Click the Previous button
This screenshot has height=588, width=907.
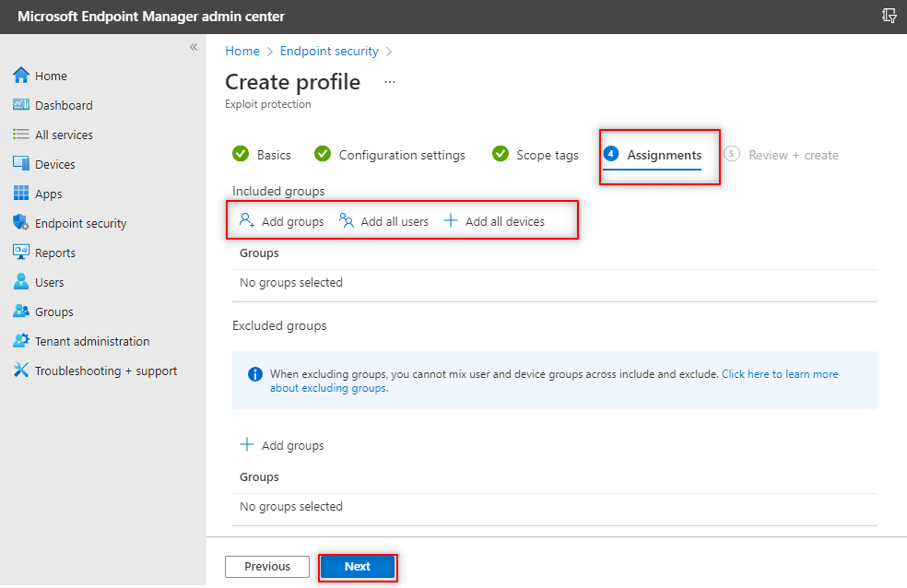(x=267, y=567)
